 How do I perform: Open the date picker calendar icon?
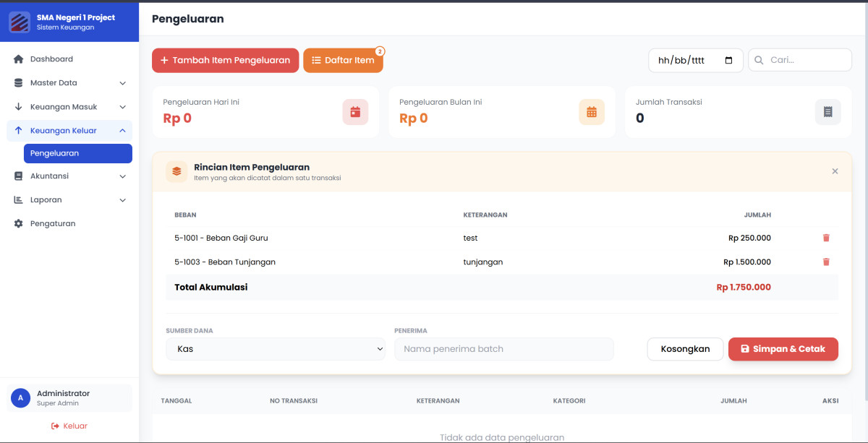[728, 60]
